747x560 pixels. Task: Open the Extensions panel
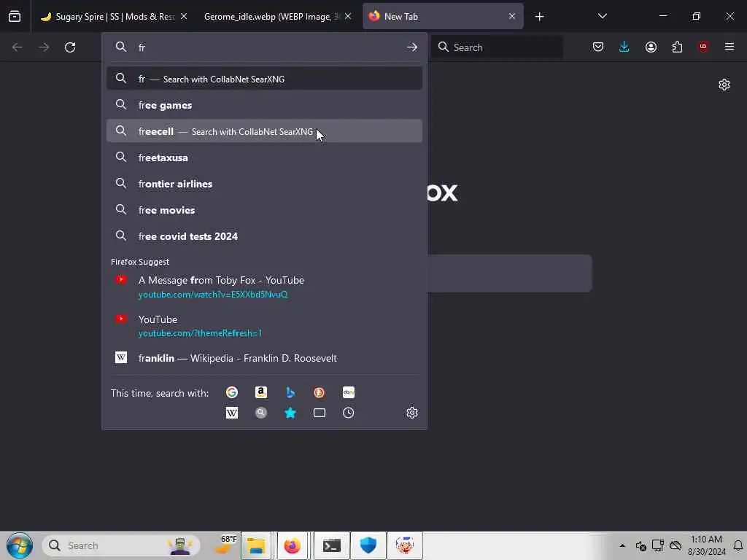[x=677, y=47]
